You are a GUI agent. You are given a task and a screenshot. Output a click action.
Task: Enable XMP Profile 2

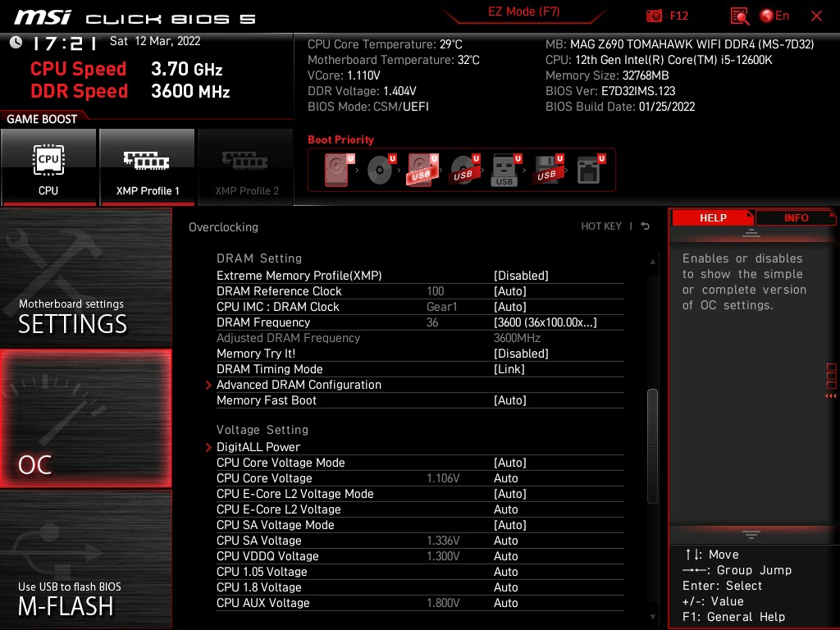point(246,167)
